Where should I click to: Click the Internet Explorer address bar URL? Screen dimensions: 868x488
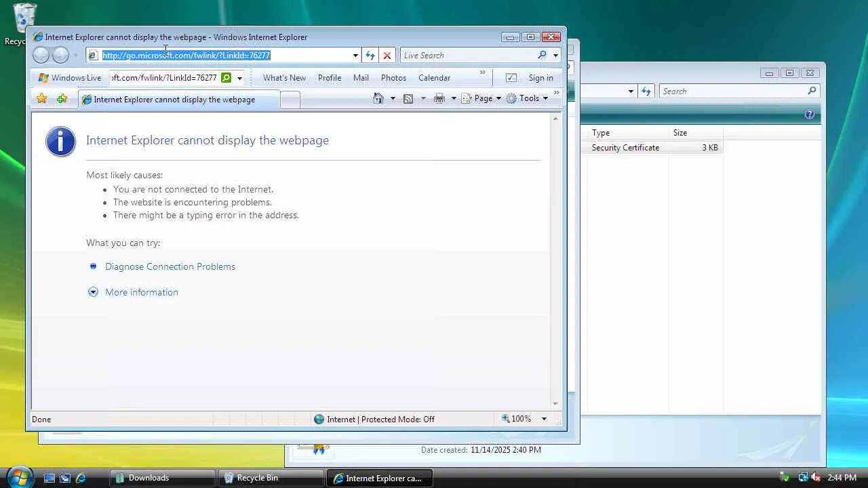pos(186,56)
